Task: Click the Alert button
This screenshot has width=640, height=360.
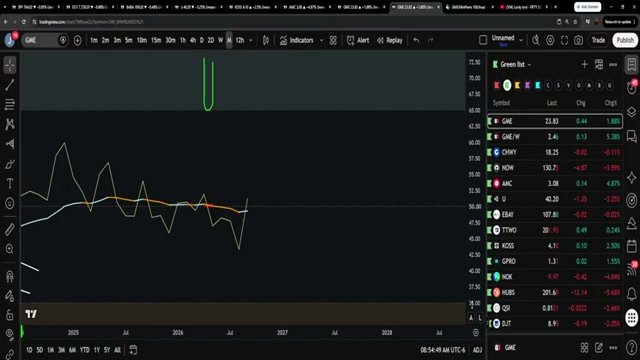Action: (x=358, y=40)
